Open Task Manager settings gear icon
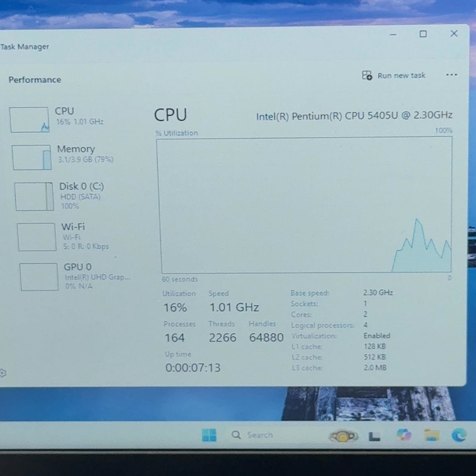The height and width of the screenshot is (476, 476). [x=2, y=373]
